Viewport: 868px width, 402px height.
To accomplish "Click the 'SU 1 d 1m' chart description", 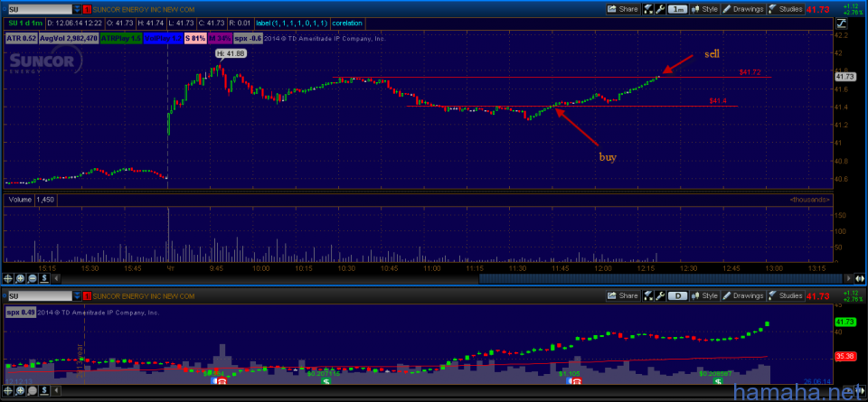I will [24, 23].
